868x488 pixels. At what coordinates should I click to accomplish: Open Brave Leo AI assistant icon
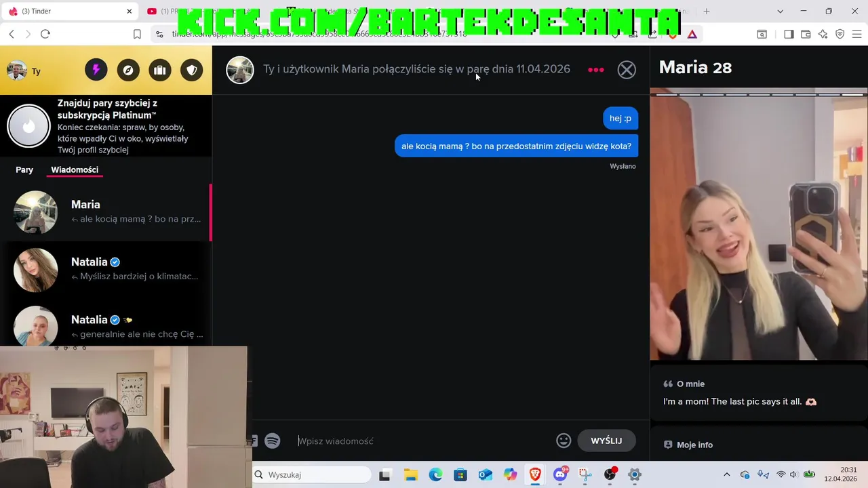click(x=823, y=34)
